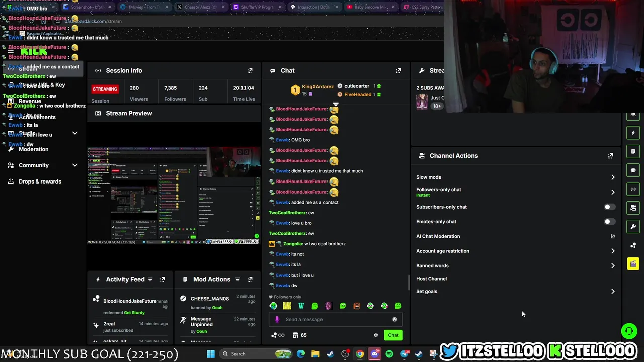This screenshot has height=362, width=644.
Task: Click Zongolia's username in chat
Action: click(x=293, y=244)
